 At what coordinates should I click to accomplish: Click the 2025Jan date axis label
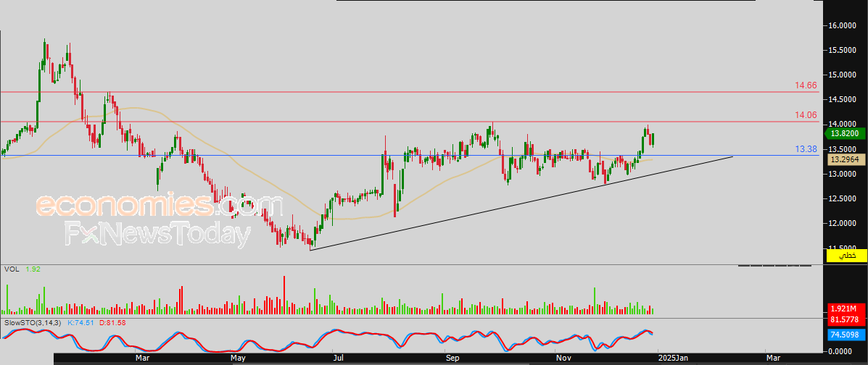point(672,358)
